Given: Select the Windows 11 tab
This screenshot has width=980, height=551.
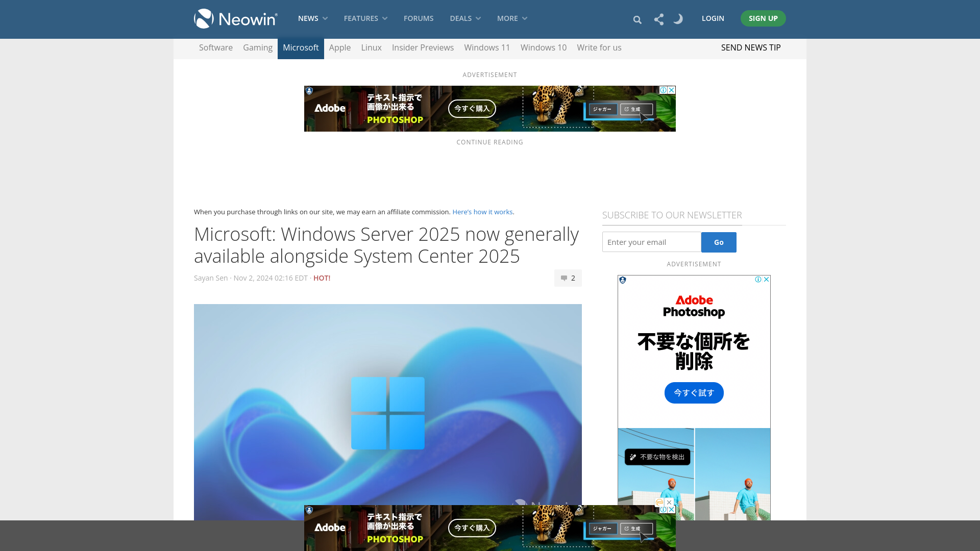Looking at the screenshot, I should coord(487,47).
